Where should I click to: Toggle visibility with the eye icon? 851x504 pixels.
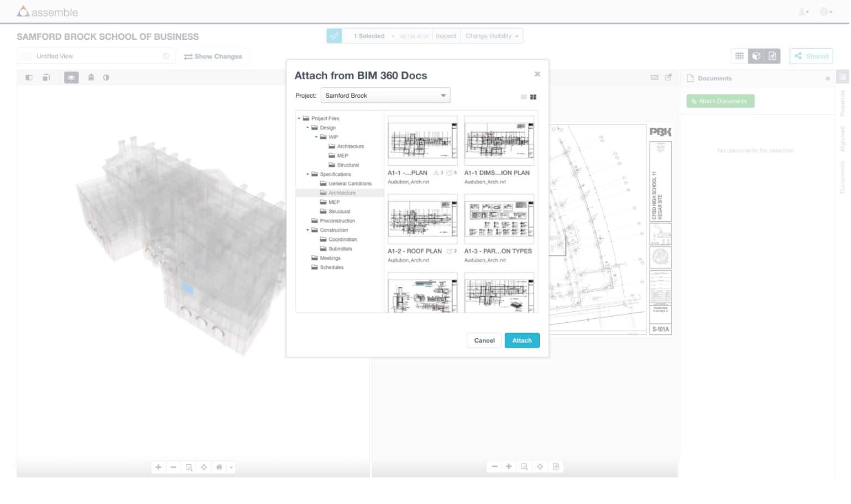(71, 77)
